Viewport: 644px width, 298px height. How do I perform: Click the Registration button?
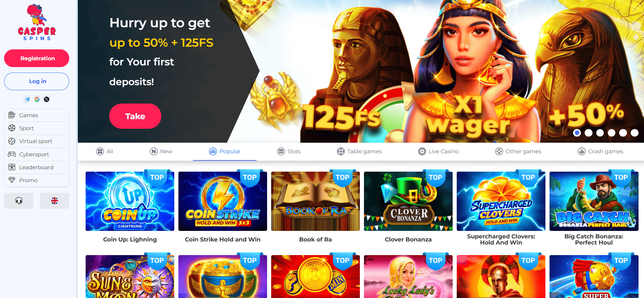[36, 58]
